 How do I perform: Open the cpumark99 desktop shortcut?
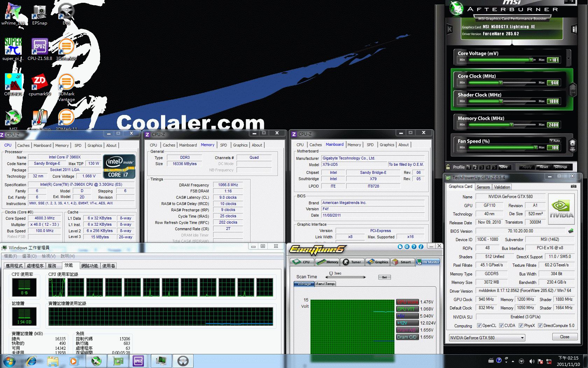(40, 85)
